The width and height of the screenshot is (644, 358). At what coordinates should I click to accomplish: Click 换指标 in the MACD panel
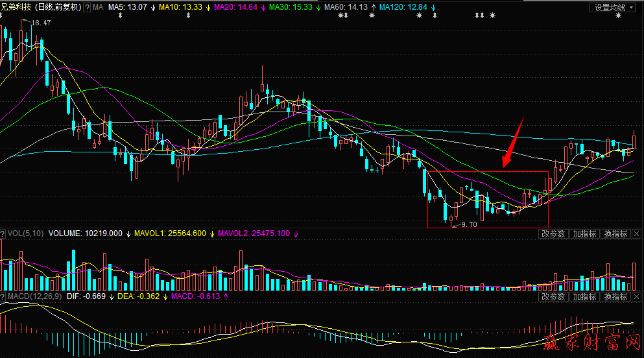(615, 297)
